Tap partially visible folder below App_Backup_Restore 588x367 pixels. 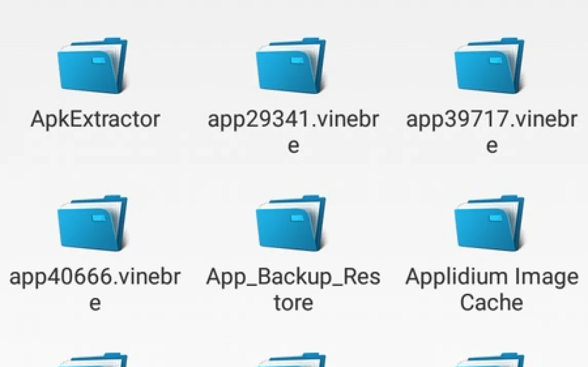click(291, 359)
